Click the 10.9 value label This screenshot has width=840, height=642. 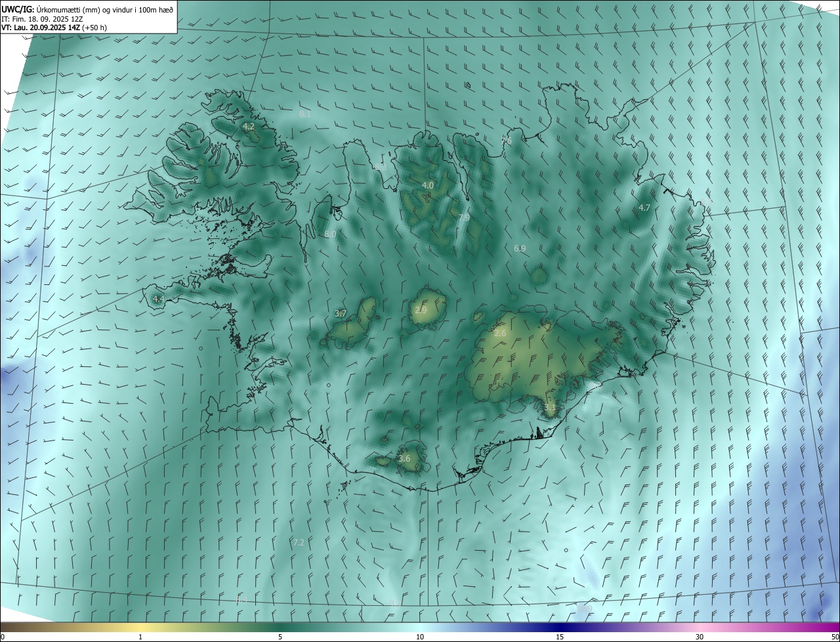pos(584,609)
